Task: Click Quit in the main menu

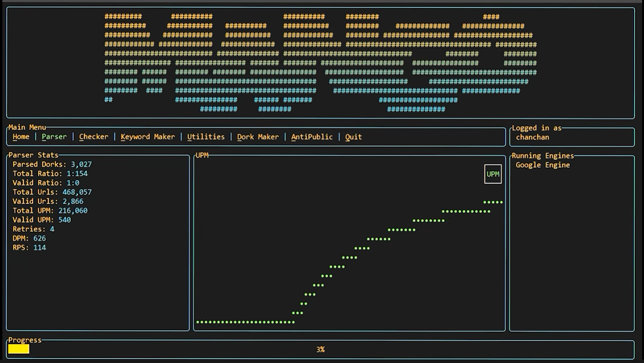Action: (x=353, y=137)
